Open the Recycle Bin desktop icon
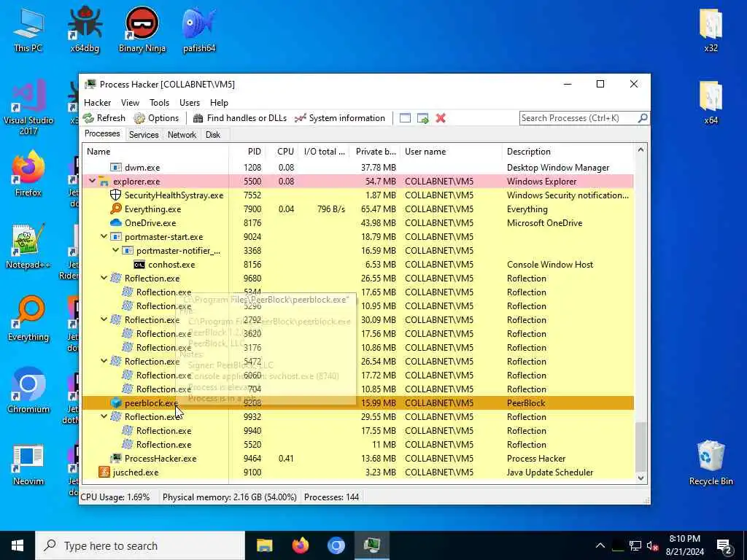Viewport: 747px width, 560px height. tap(711, 463)
